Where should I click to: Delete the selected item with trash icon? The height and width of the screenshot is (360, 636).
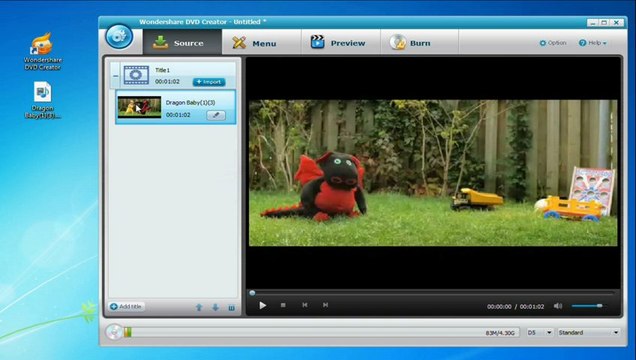click(x=231, y=308)
